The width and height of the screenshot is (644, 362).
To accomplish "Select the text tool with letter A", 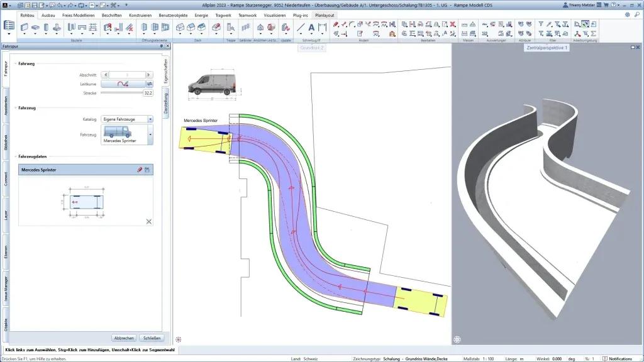I will click(x=311, y=27).
